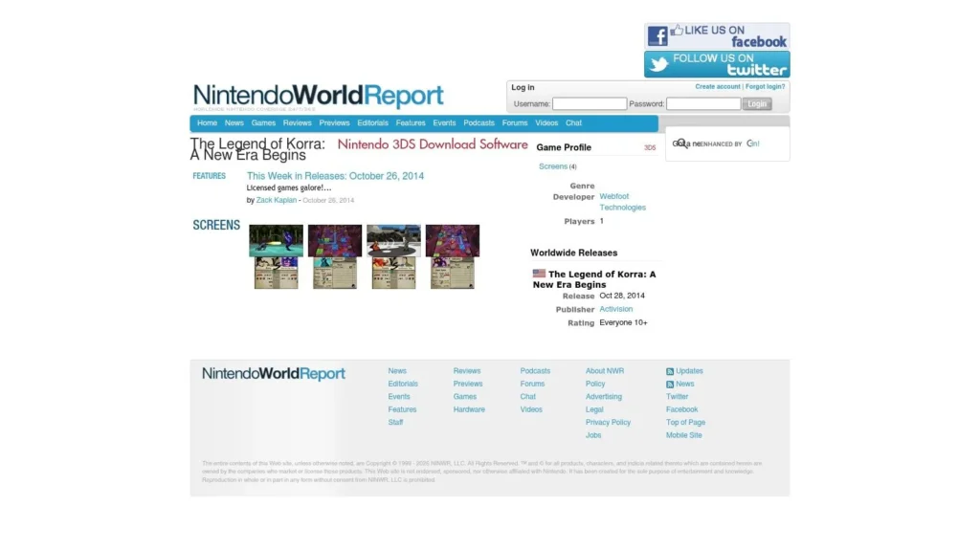Open the footer About NWR link
Screen dimensions: 980x551
[x=605, y=371]
